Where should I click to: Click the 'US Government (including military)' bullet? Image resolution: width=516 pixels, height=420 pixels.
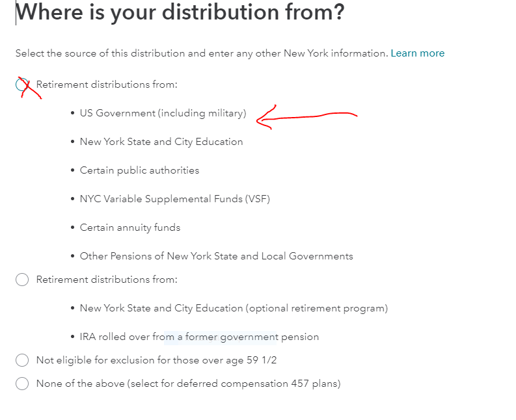pos(163,113)
